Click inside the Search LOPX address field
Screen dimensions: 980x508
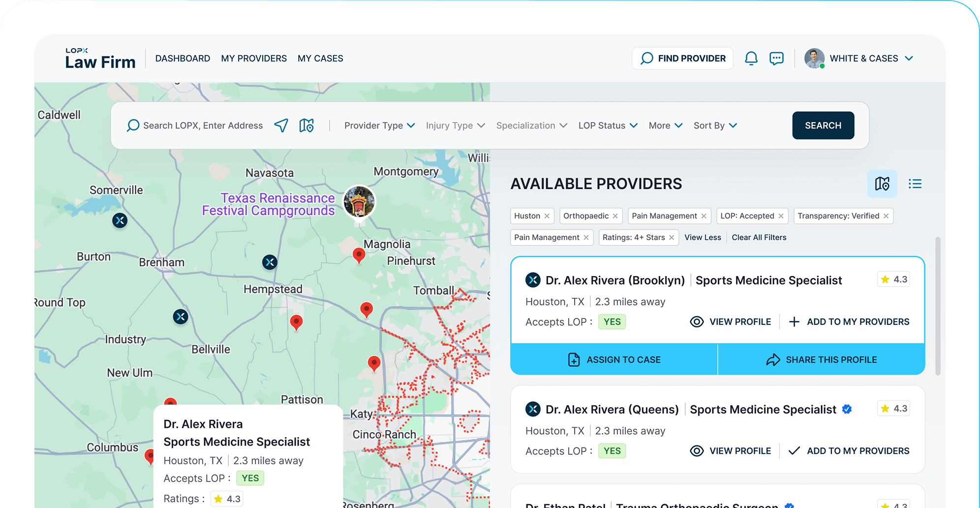pos(203,126)
